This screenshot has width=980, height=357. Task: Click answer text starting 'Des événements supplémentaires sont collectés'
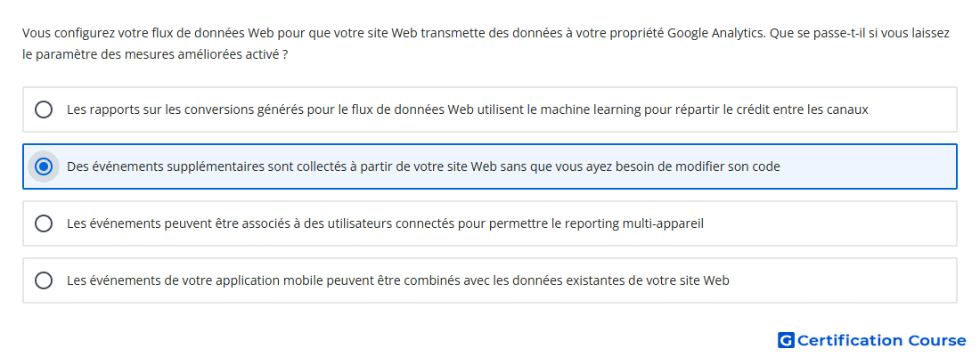(423, 166)
